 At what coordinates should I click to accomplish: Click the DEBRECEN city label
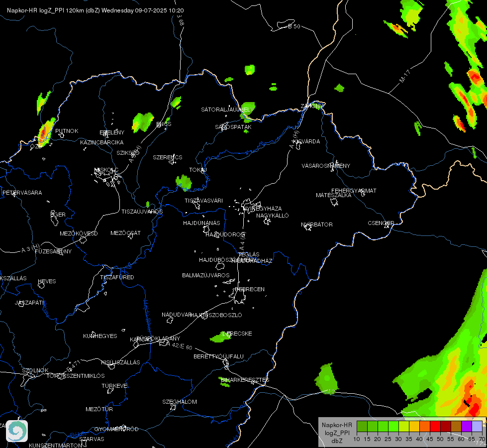[250, 289]
